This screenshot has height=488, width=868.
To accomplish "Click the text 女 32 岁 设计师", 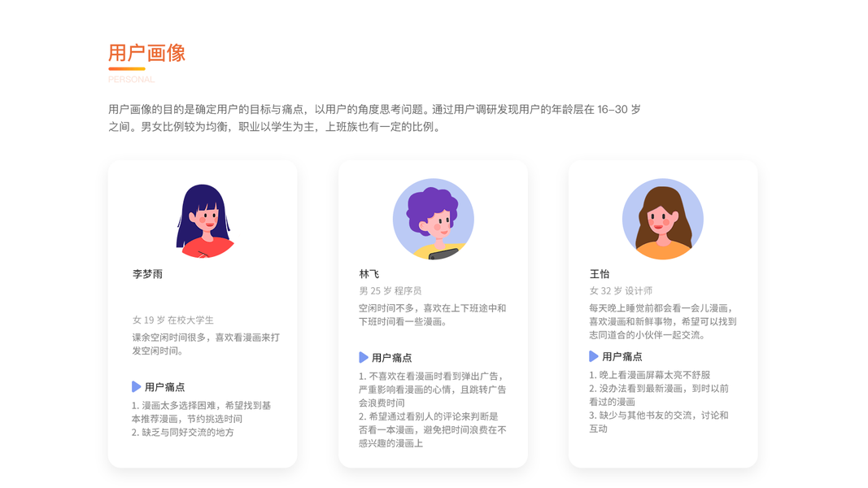I will click(x=621, y=290).
